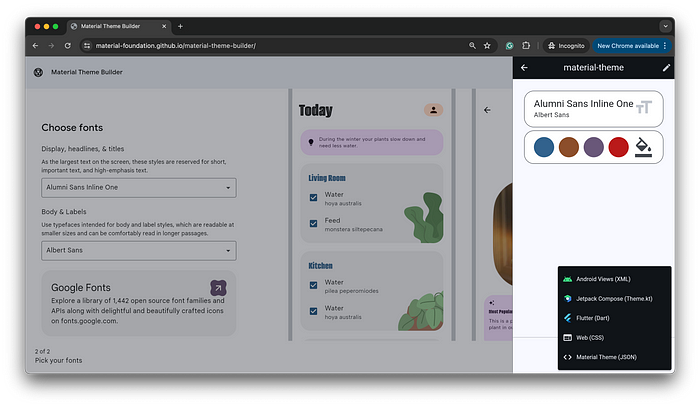
Task: Click the address bar URL field
Action: coord(279,46)
